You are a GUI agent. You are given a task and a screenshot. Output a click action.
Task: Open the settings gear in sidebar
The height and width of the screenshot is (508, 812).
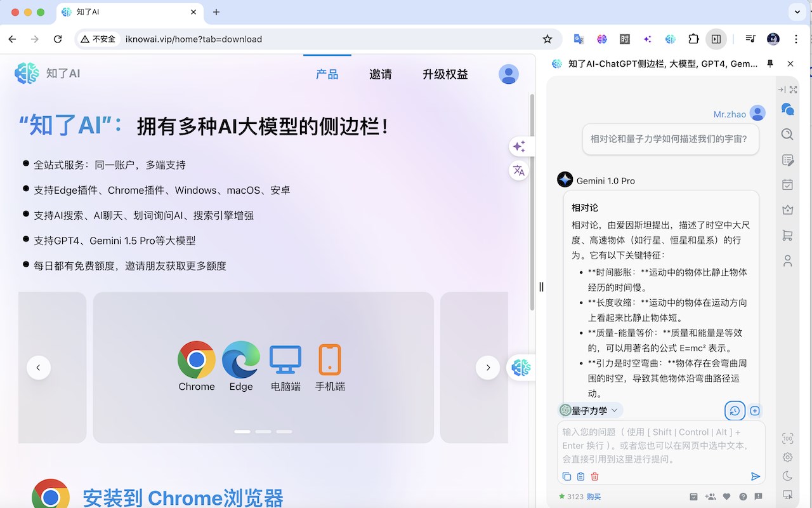787,457
